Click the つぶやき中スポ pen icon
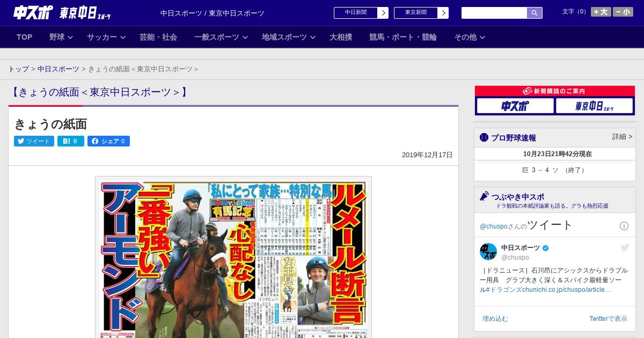The image size is (644, 338). coord(484,196)
